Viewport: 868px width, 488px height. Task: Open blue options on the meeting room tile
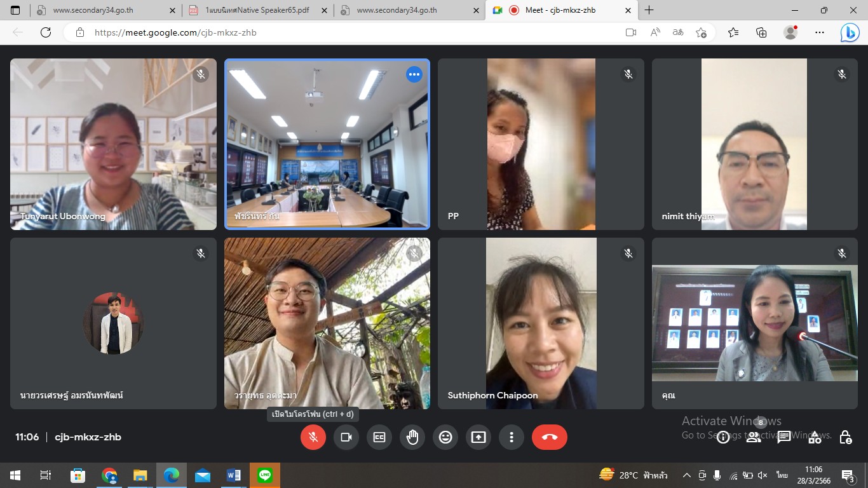point(414,74)
